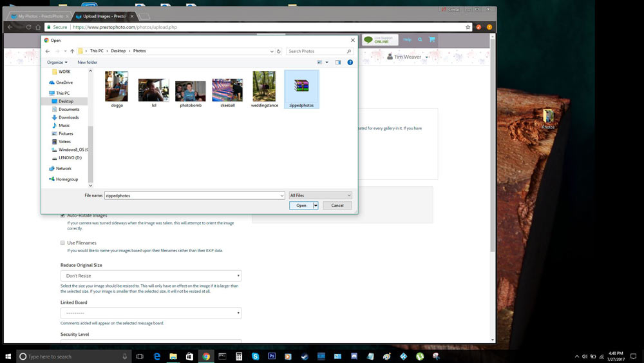This screenshot has height=363, width=644.
Task: Open PrestoPhoto Live Support chat
Action: 380,40
